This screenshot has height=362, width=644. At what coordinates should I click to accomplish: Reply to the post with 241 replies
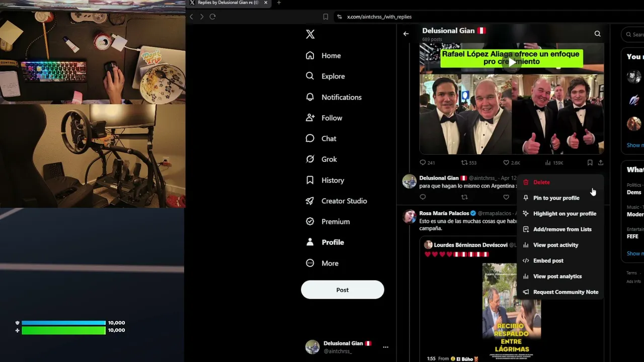tap(427, 163)
